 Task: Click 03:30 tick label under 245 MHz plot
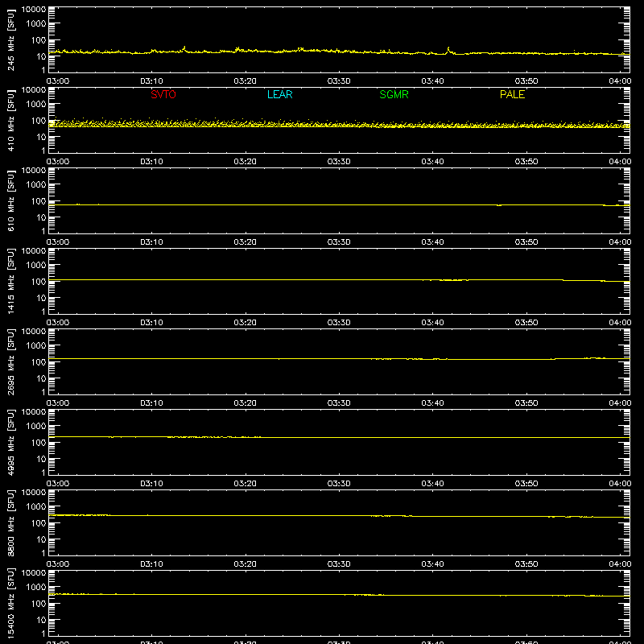pyautogui.click(x=339, y=81)
